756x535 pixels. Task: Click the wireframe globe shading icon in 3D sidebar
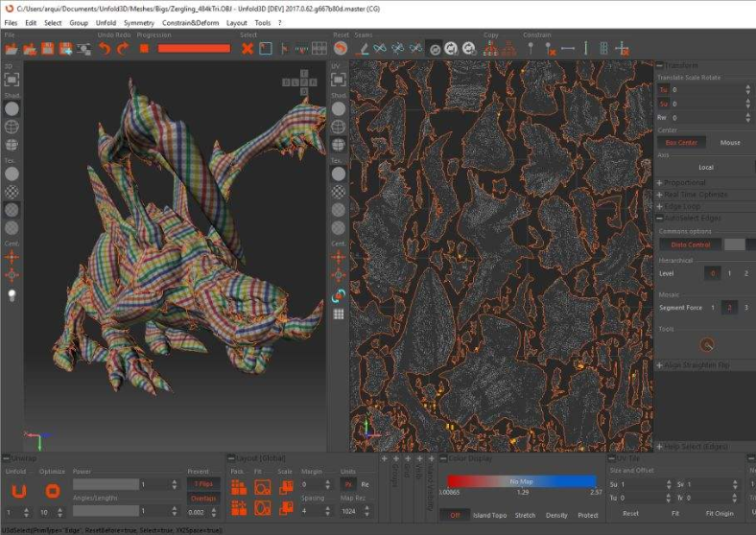click(12, 127)
